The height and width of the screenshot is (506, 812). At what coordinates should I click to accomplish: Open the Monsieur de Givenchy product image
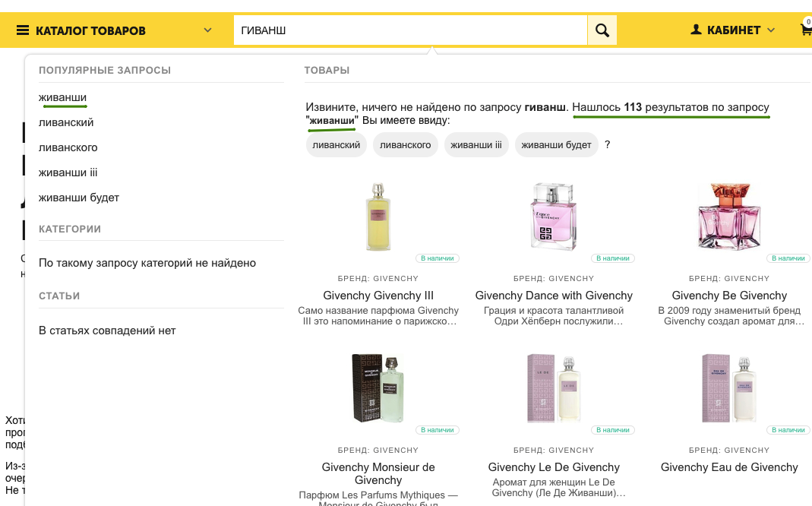[378, 388]
